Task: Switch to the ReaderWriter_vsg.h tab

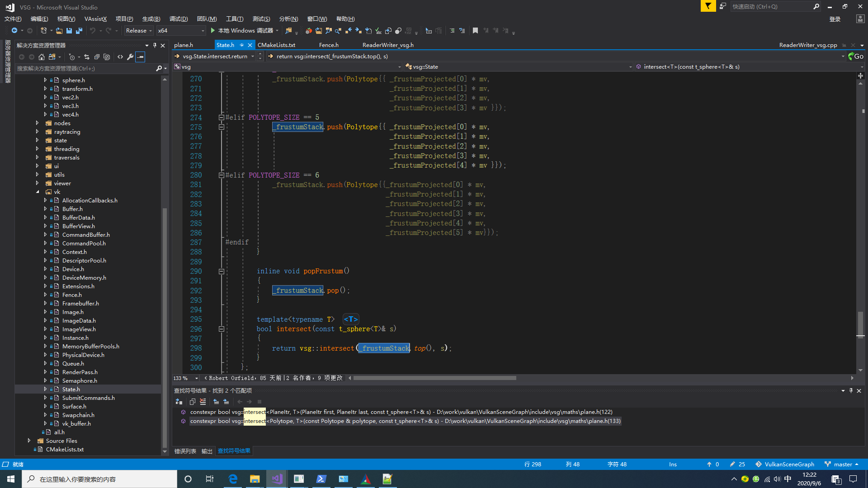Action: coord(388,45)
